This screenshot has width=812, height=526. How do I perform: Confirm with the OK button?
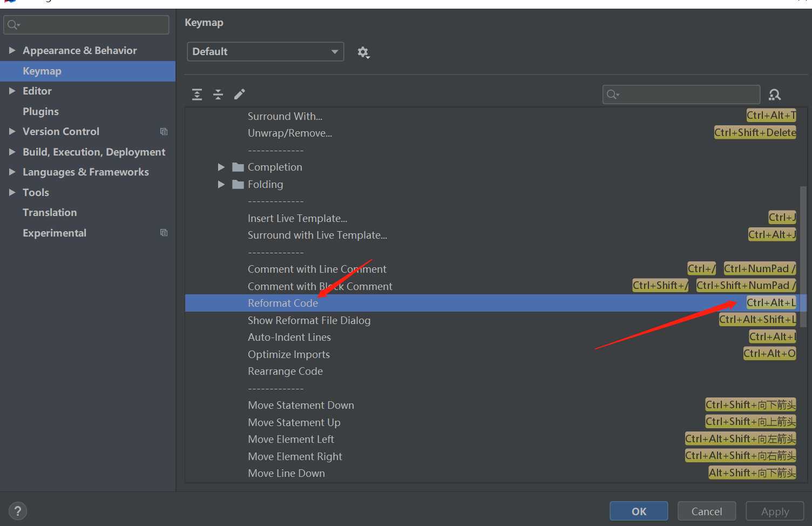point(639,511)
